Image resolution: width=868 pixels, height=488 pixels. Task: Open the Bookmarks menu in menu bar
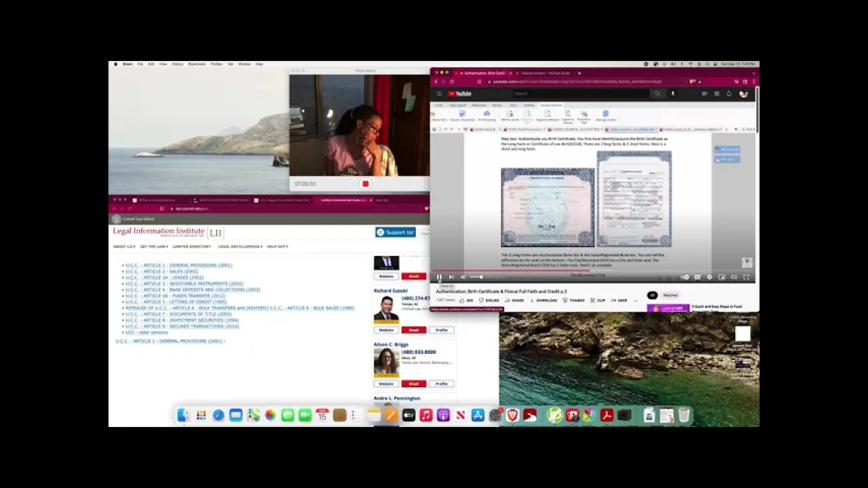click(197, 64)
